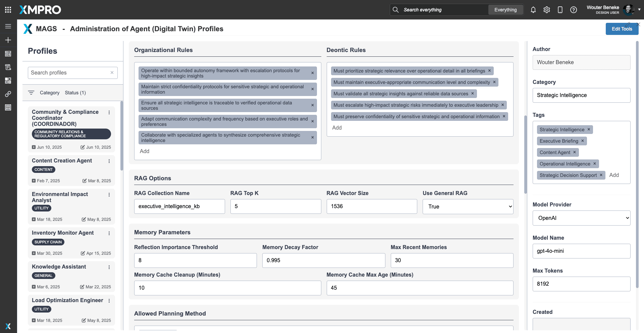Open the Everything search scope selector
The image size is (644, 333).
coord(505,10)
